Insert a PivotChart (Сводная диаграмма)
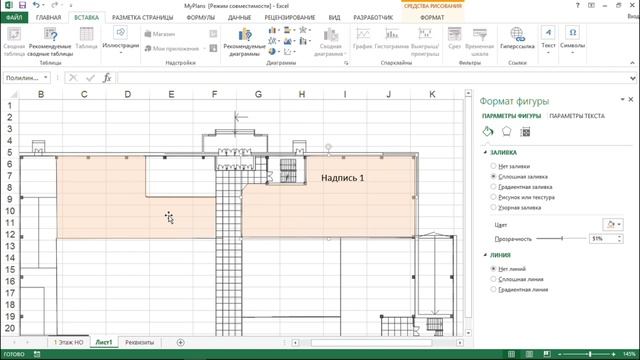 point(331,42)
